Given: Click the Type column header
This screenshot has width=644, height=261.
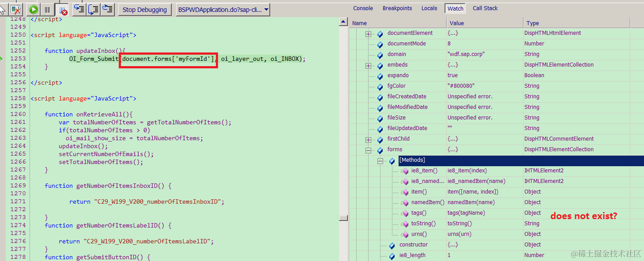Looking at the screenshot, I should (x=577, y=23).
